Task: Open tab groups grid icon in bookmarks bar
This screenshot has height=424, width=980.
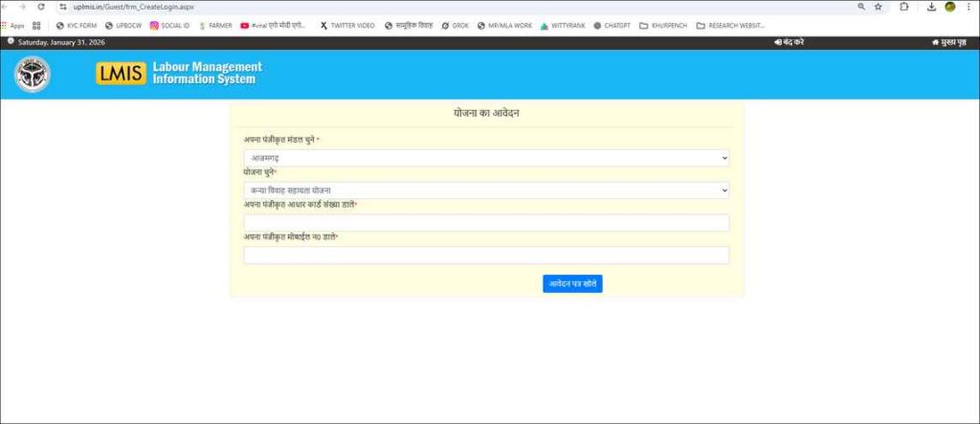Action: tap(36, 26)
